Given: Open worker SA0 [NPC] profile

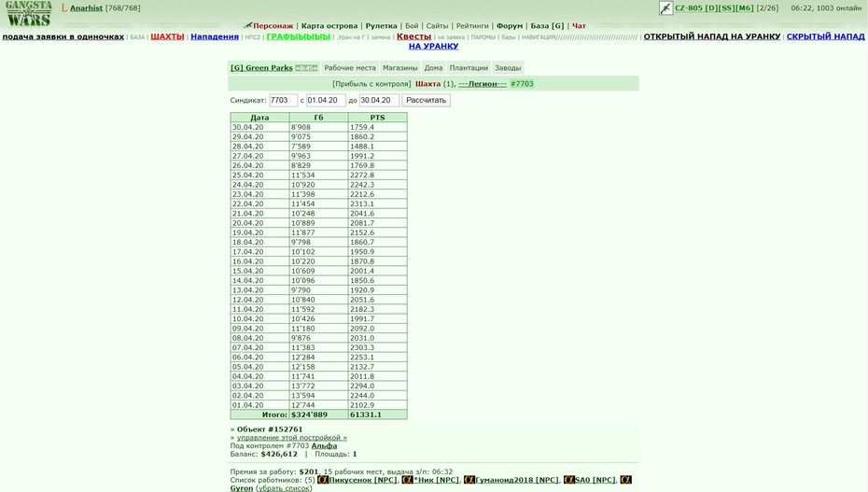Looking at the screenshot, I should (595, 480).
